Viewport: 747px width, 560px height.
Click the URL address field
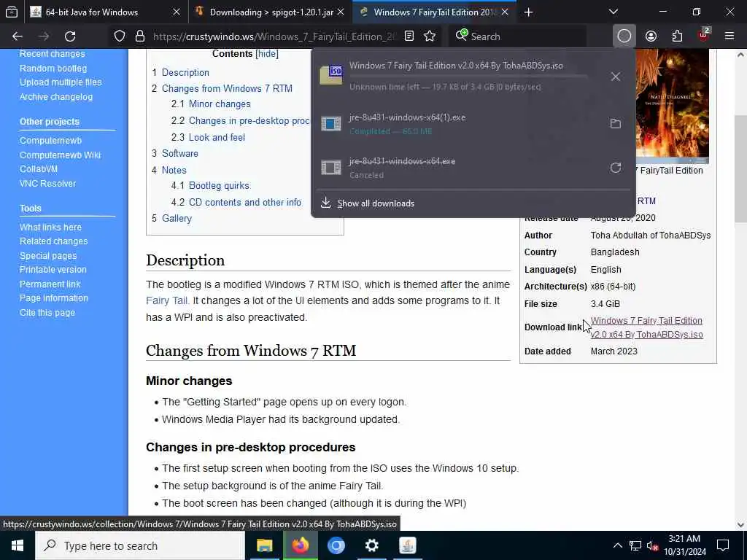pyautogui.click(x=274, y=36)
